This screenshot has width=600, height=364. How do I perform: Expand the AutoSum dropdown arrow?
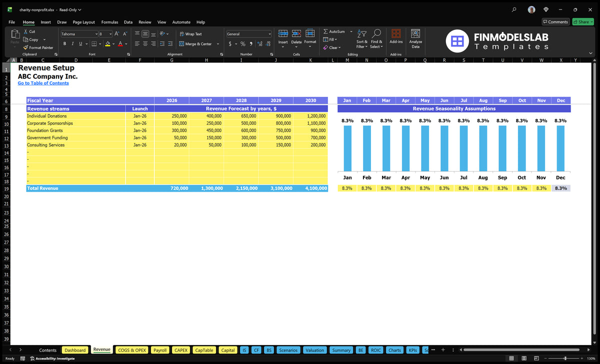pos(351,31)
